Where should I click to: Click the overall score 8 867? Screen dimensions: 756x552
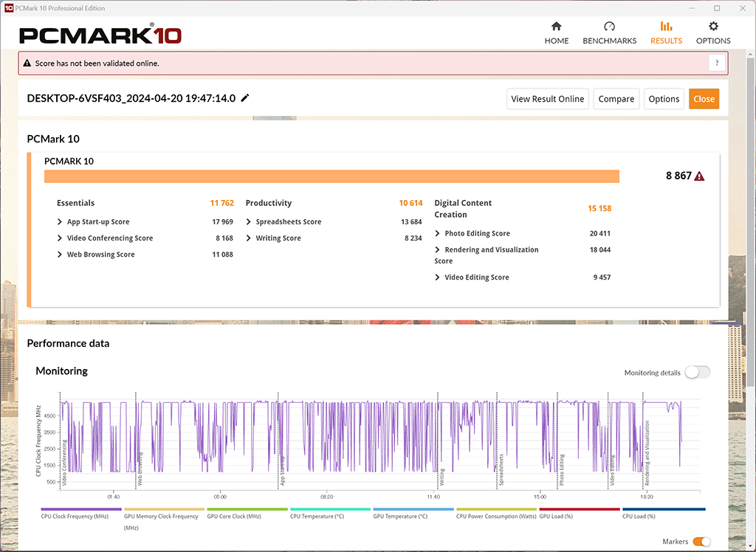[678, 176]
